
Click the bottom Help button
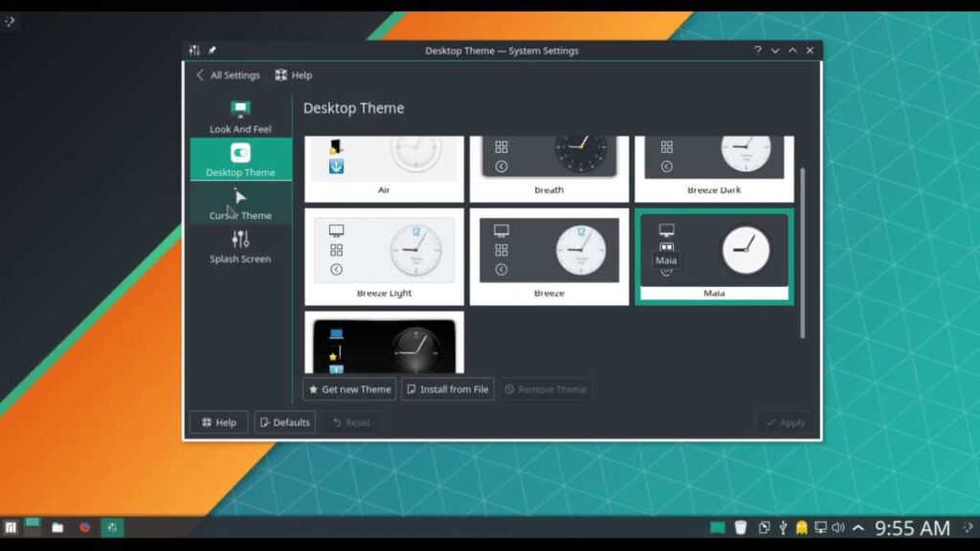pyautogui.click(x=219, y=422)
